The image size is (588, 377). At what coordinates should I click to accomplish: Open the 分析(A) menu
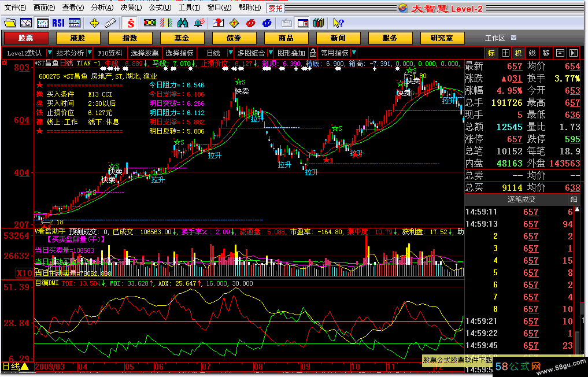tap(102, 8)
